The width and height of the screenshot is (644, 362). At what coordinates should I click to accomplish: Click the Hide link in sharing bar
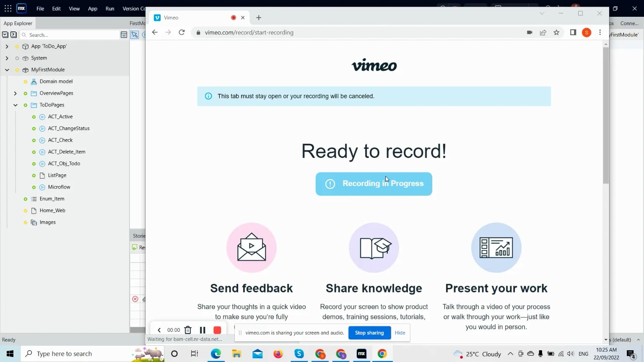click(x=400, y=333)
